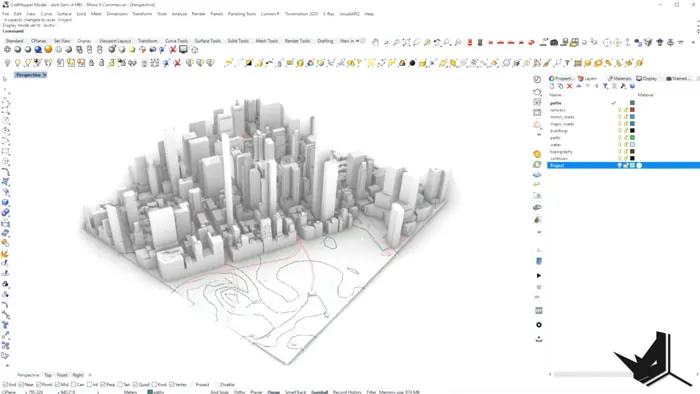Screen dimensions: 700x394
Task: Delete layer with the red X icon
Action: pos(569,86)
